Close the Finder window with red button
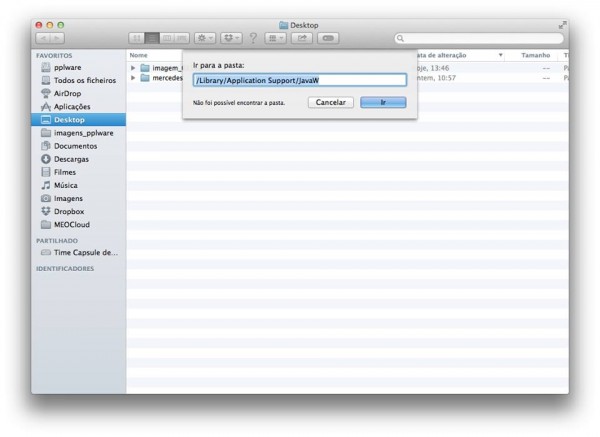This screenshot has height=437, width=600. (x=39, y=25)
